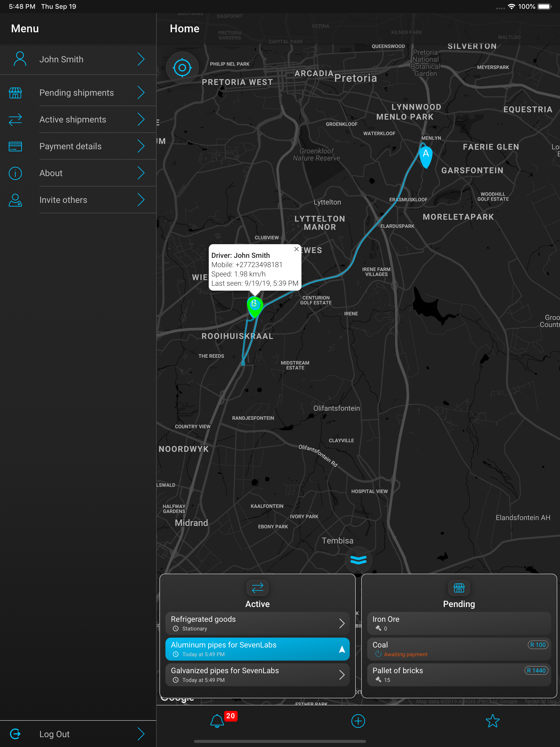Tap the Active panel heading
The image size is (560, 747).
pos(257,604)
